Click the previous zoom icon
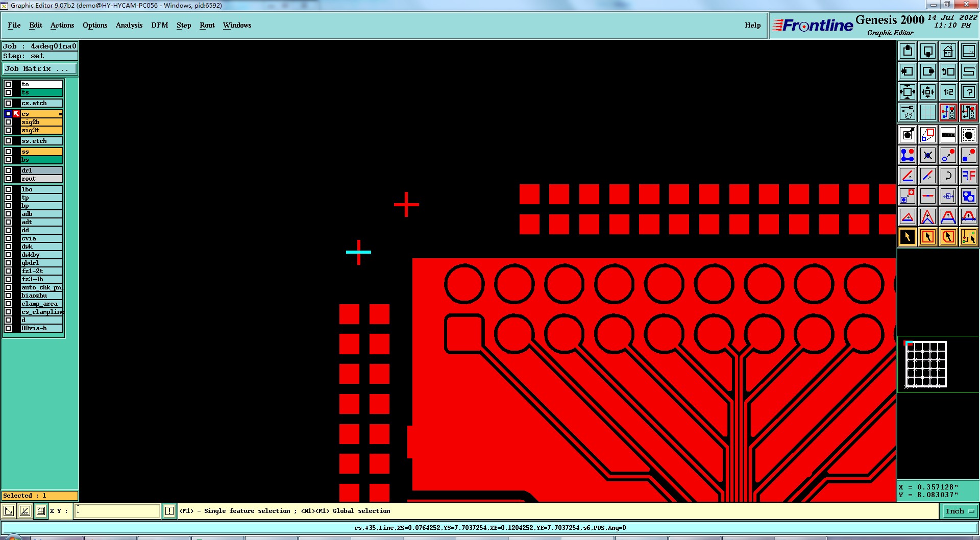 tap(948, 71)
